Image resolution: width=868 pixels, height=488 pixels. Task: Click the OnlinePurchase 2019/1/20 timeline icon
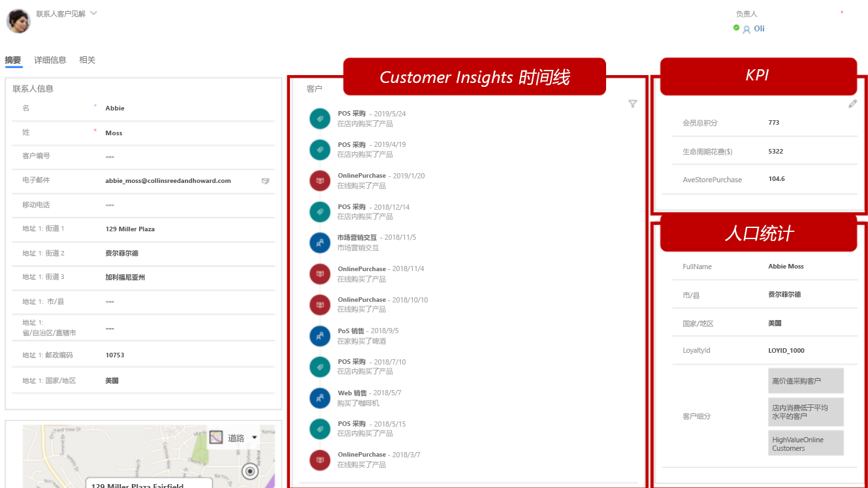pos(320,181)
